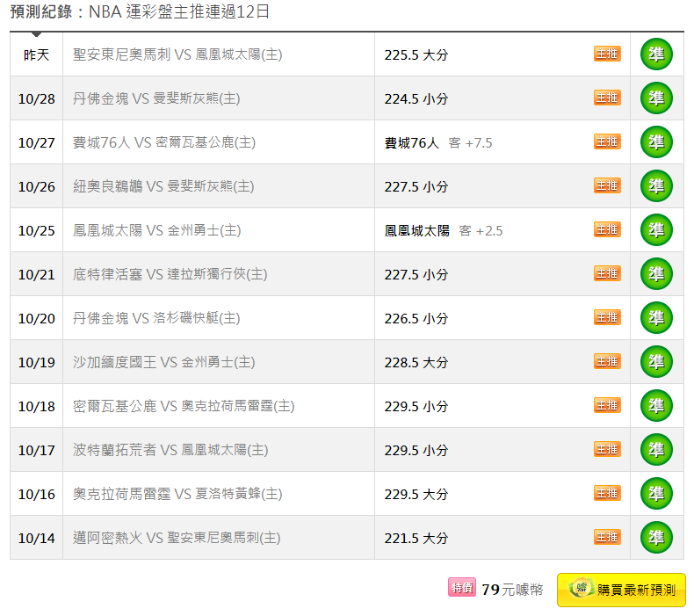The height and width of the screenshot is (616, 694).
Task: Click the orange 主推 tag in the 10/25 row
Action: pyautogui.click(x=607, y=229)
